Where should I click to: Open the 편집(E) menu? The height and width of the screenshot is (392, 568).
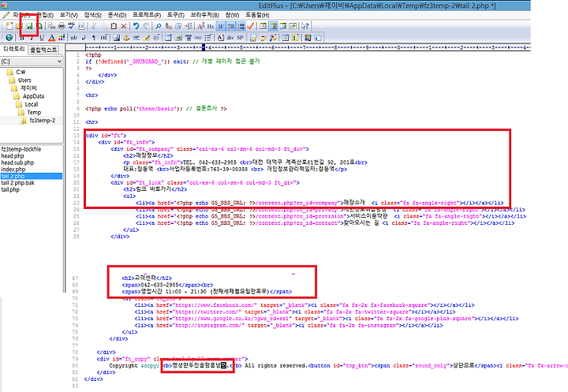tap(45, 15)
